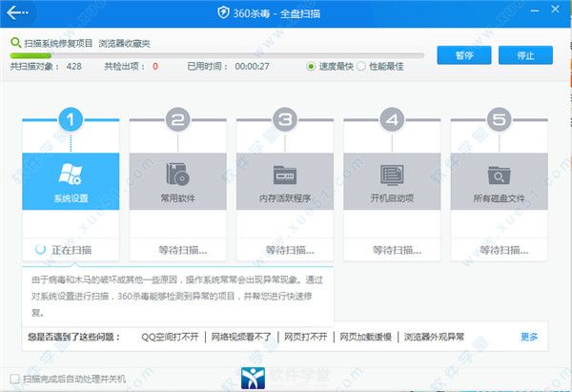Open the 更多 link for more problems
The image size is (572, 392).
[529, 337]
